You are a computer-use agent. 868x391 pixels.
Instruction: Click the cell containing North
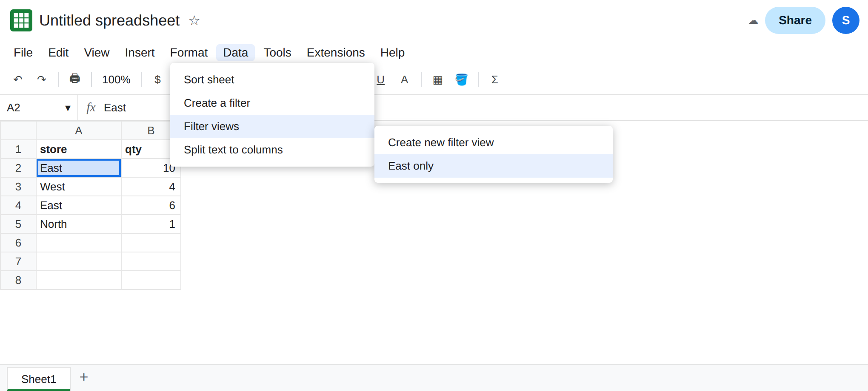click(x=79, y=224)
